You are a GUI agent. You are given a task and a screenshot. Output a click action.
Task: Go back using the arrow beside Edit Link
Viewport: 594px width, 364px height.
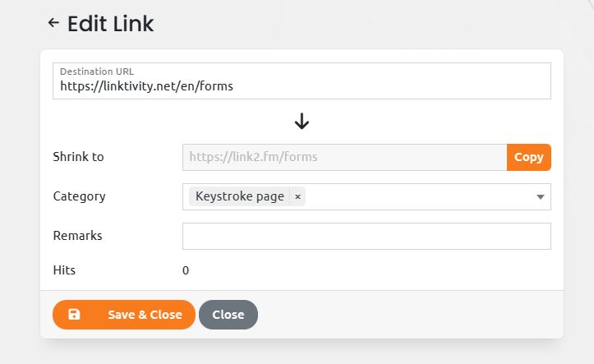tap(53, 23)
